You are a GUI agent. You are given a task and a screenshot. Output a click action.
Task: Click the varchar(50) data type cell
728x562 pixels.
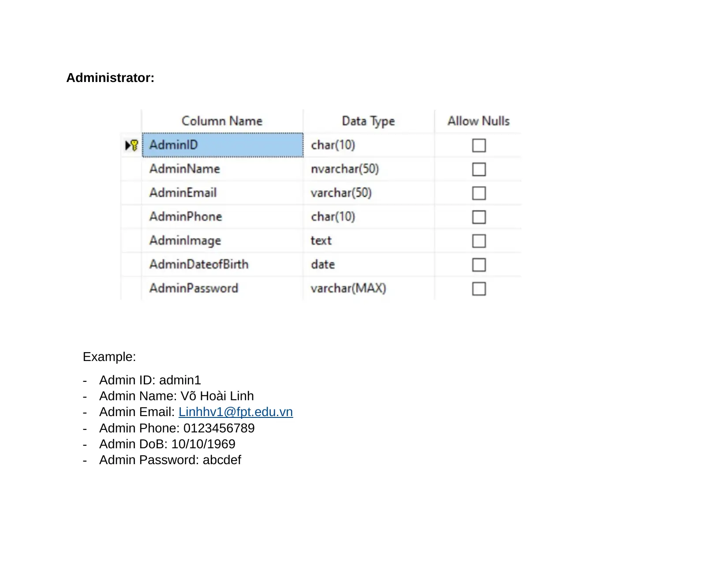[x=369, y=193]
